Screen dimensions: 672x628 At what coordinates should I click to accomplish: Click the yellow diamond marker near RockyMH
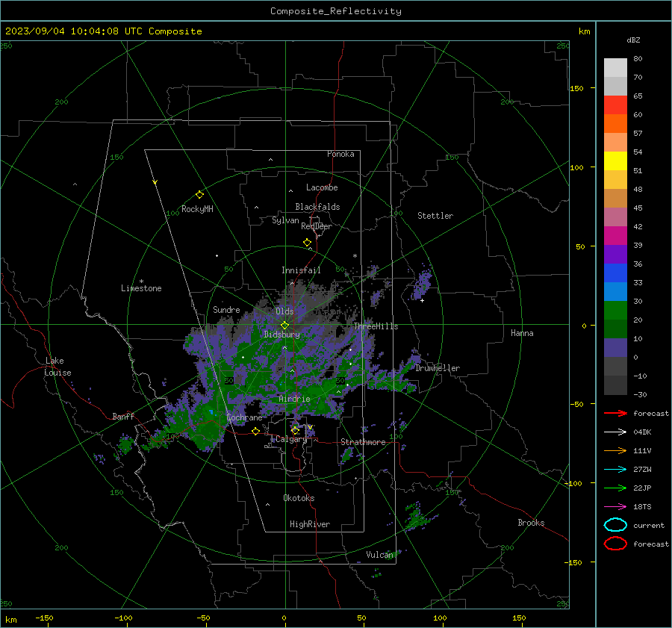[x=199, y=195]
